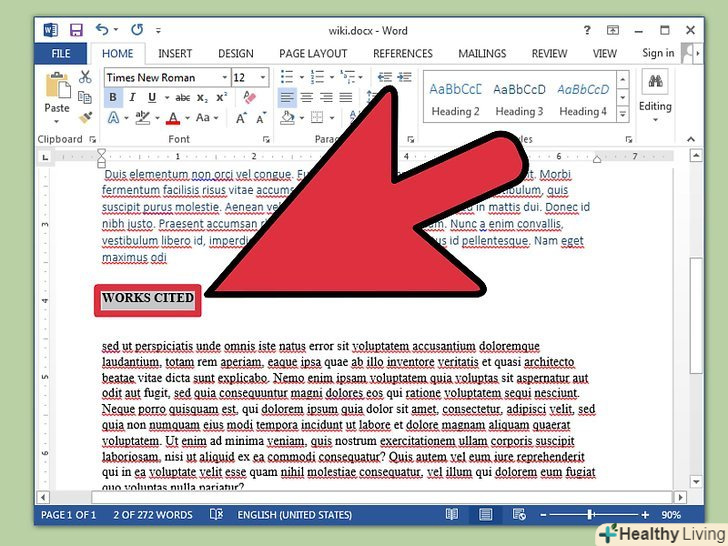Switch to the MAILINGS tab
The image size is (728, 546).
click(482, 54)
